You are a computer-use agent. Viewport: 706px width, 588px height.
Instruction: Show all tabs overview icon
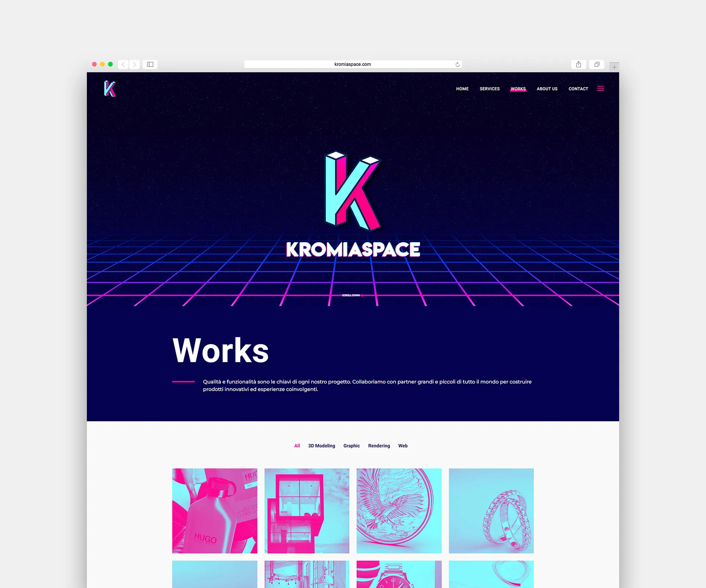point(597,64)
